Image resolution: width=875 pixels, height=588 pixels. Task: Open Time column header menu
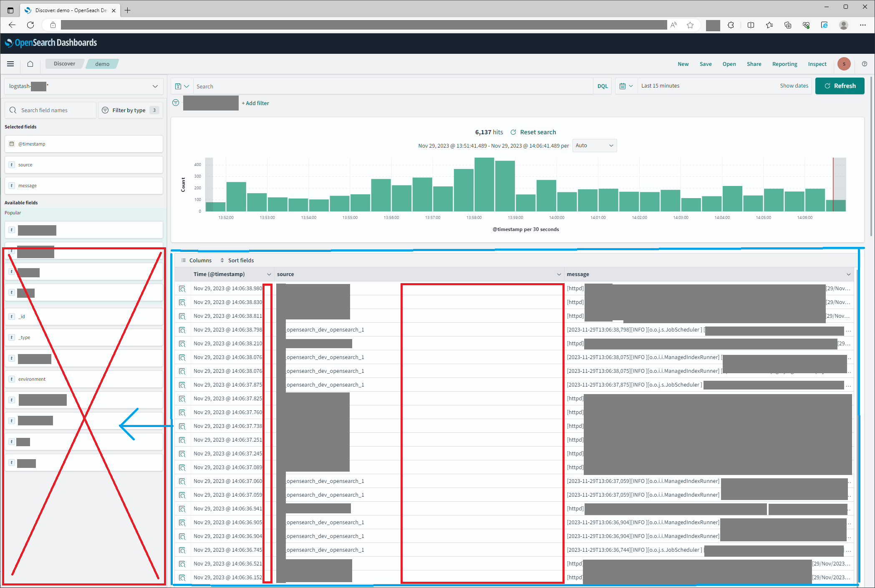pyautogui.click(x=269, y=274)
